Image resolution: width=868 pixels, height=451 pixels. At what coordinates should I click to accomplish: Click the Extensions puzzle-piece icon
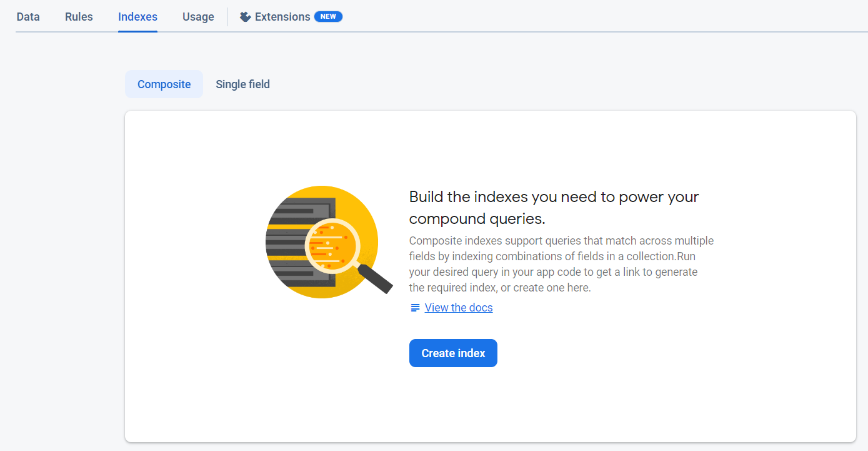pyautogui.click(x=246, y=17)
